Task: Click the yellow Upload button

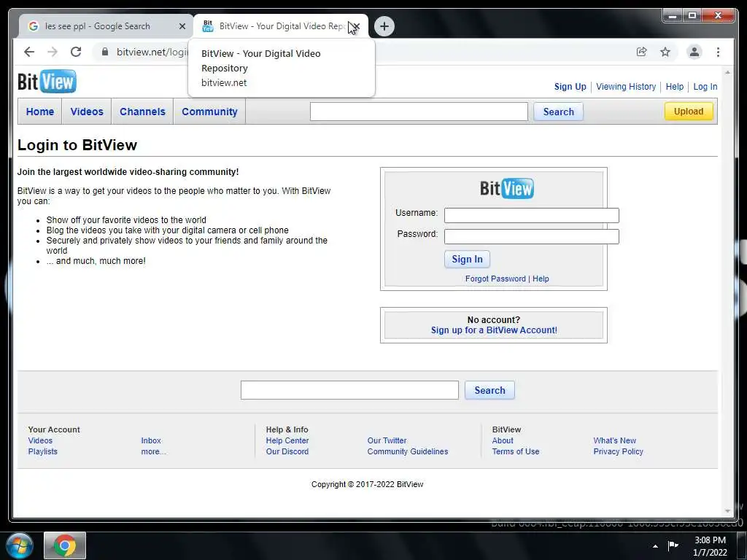Action: point(689,112)
